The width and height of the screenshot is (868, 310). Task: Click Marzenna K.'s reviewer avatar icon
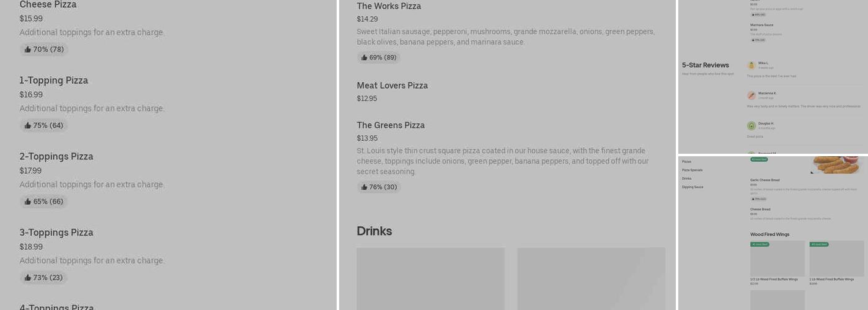coord(751,95)
